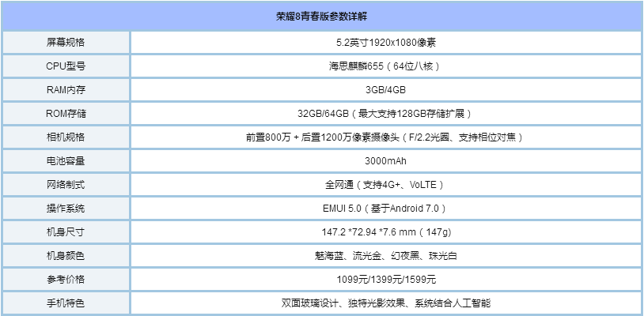The height and width of the screenshot is (316, 644).
Task: Select the 参考价格 label cell
Action: click(x=66, y=280)
